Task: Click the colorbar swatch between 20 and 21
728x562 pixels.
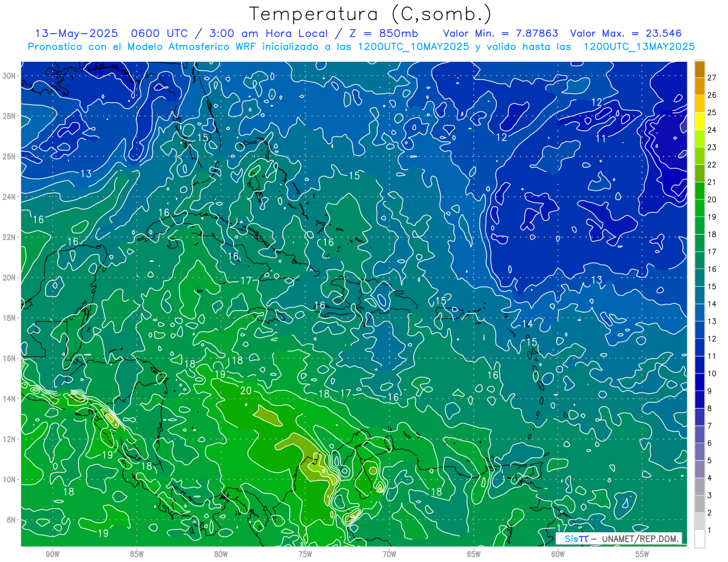Action: point(699,191)
